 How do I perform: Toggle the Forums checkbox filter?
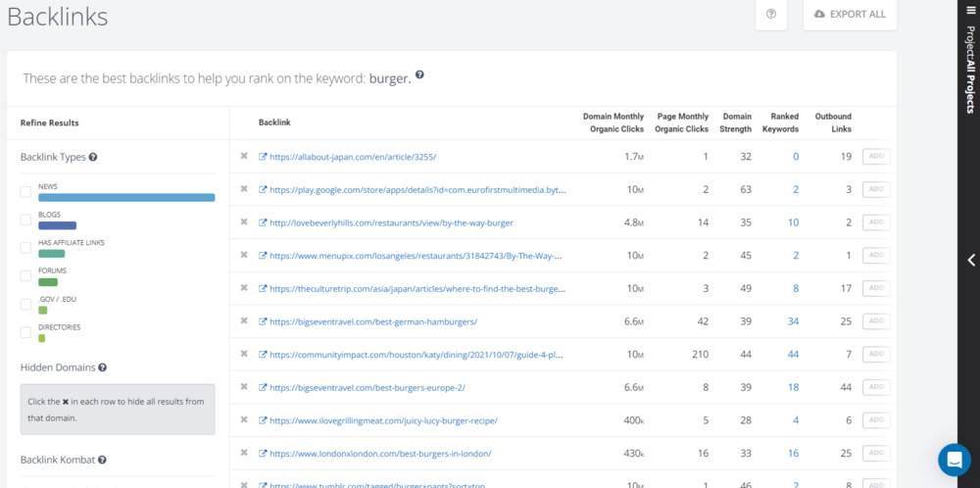(x=25, y=276)
